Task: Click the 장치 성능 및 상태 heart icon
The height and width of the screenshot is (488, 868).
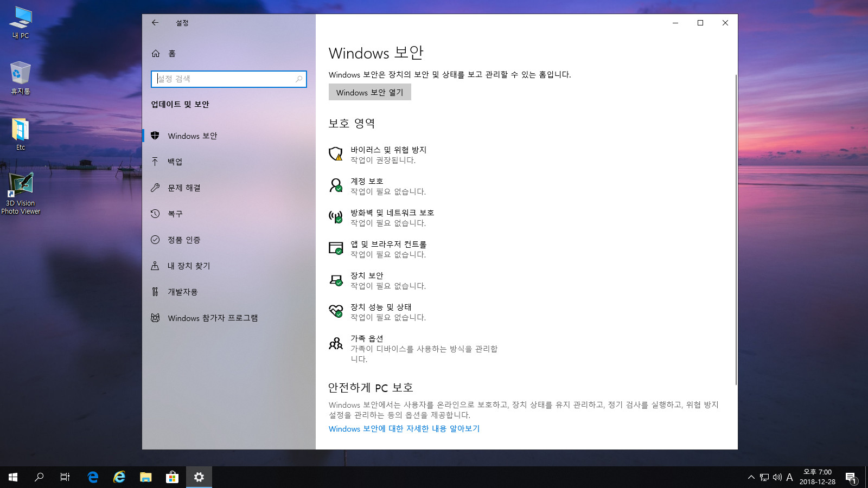Action: [x=336, y=311]
